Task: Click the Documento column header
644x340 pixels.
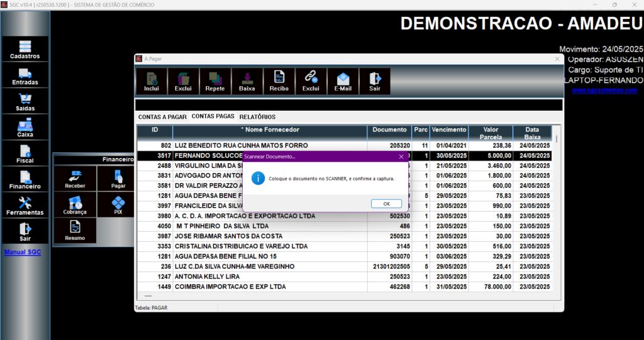Action: tap(389, 133)
